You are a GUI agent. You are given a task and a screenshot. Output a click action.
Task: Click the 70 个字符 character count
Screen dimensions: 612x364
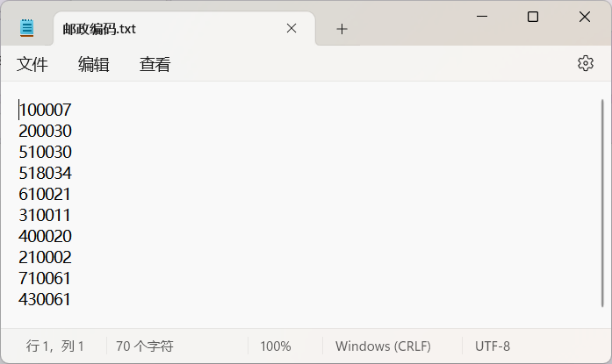pyautogui.click(x=144, y=346)
